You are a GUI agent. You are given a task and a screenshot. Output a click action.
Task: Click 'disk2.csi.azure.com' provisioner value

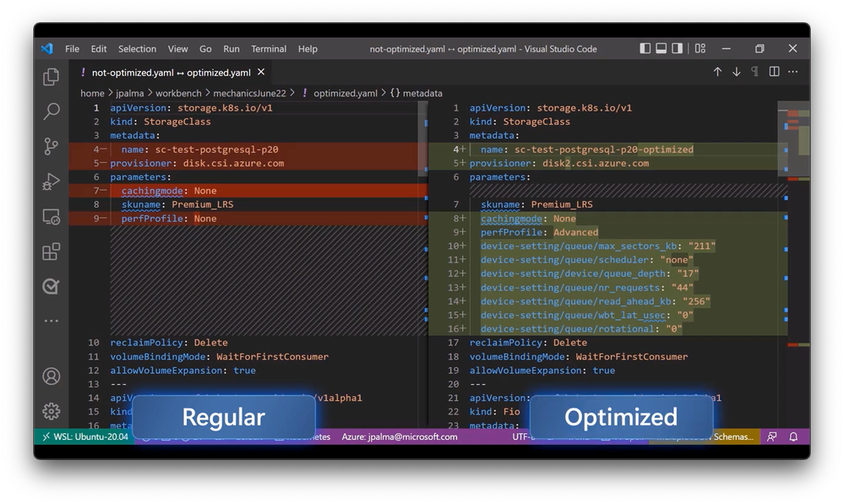click(596, 163)
